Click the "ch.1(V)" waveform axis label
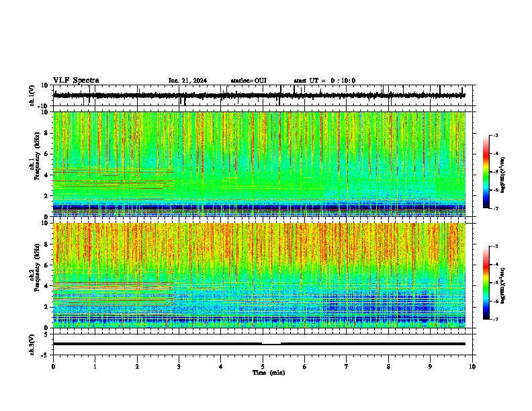The height and width of the screenshot is (411, 532). point(32,95)
